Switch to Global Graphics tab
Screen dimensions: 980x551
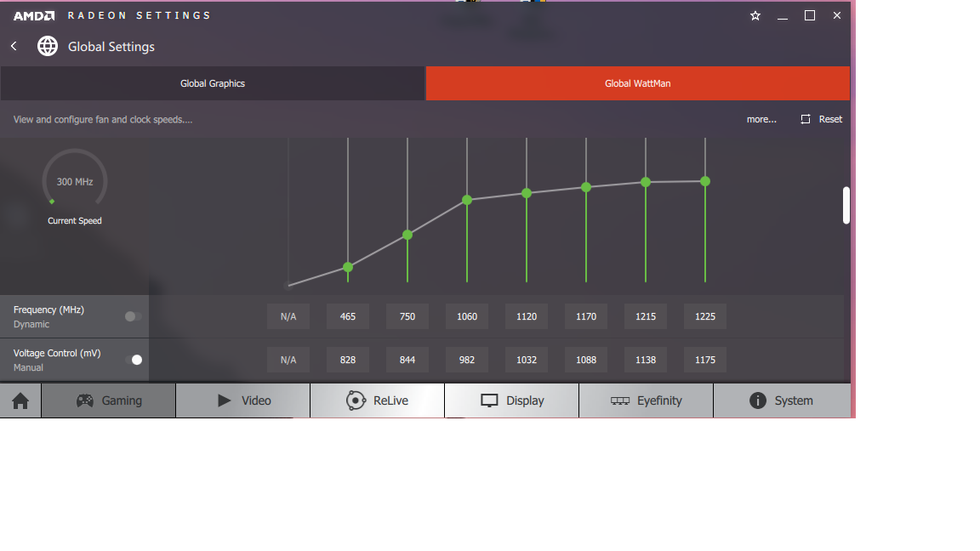pyautogui.click(x=213, y=83)
